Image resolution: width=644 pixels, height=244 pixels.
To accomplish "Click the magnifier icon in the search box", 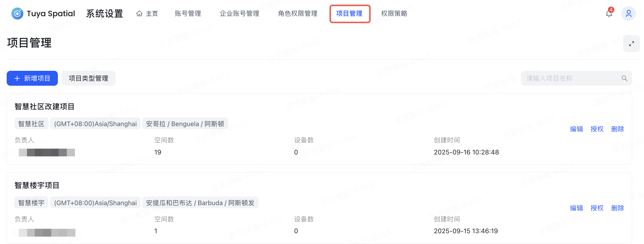I will coord(624,78).
